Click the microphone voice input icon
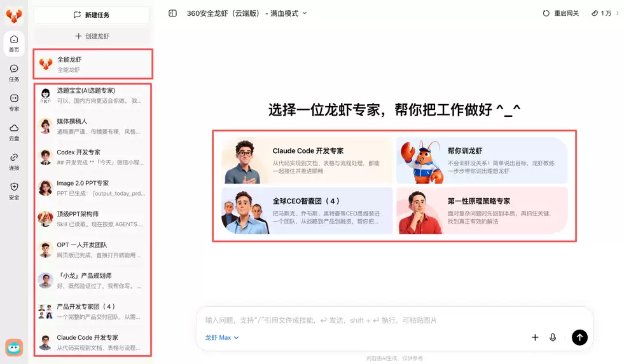The image size is (624, 364). (x=553, y=337)
